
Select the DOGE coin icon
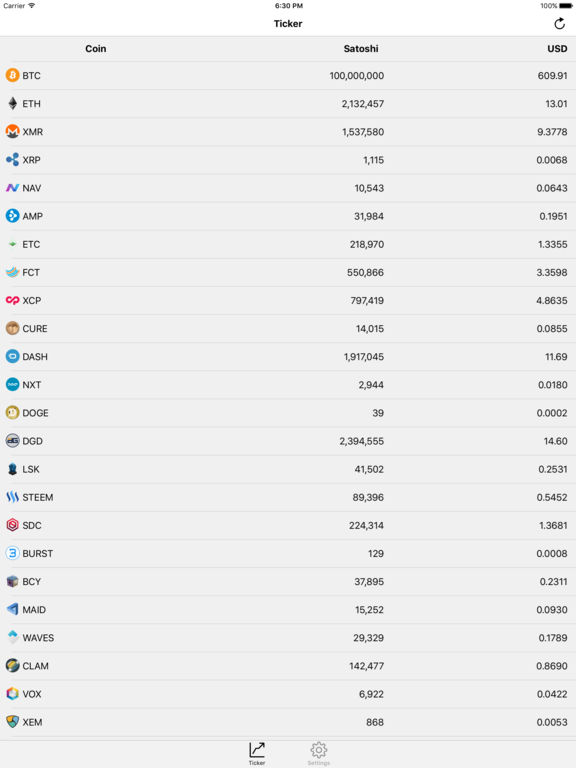click(x=12, y=413)
